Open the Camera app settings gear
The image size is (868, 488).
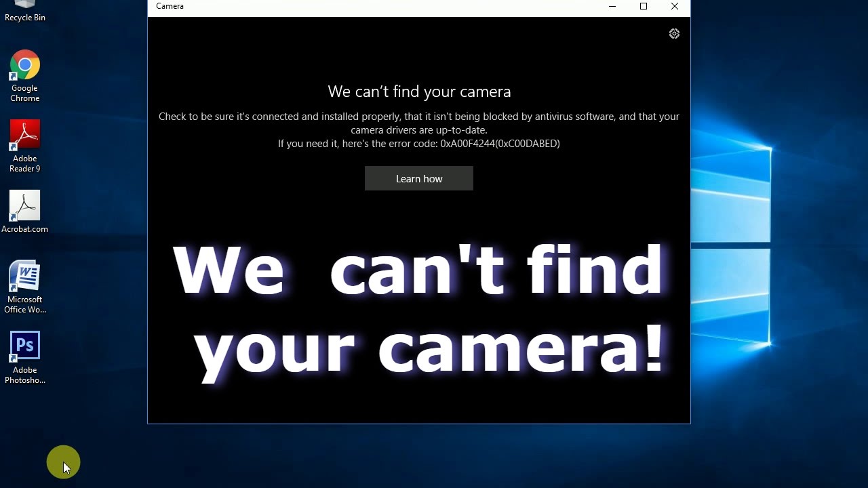pos(674,33)
